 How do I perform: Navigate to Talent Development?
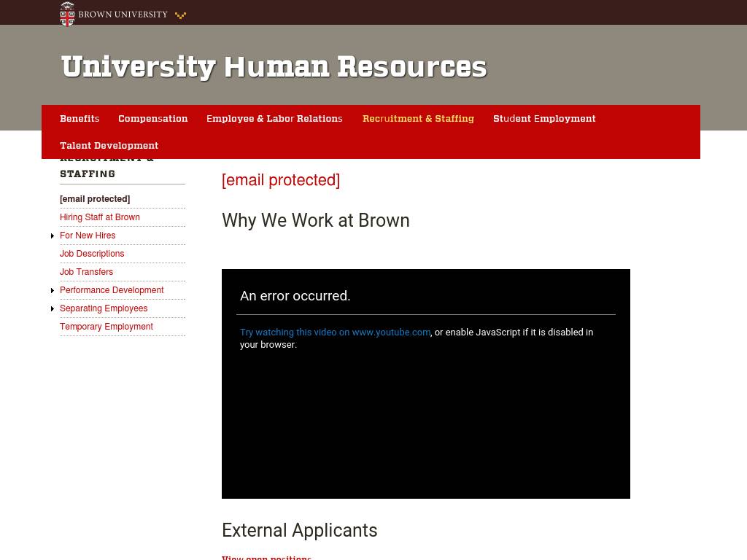pyautogui.click(x=109, y=146)
